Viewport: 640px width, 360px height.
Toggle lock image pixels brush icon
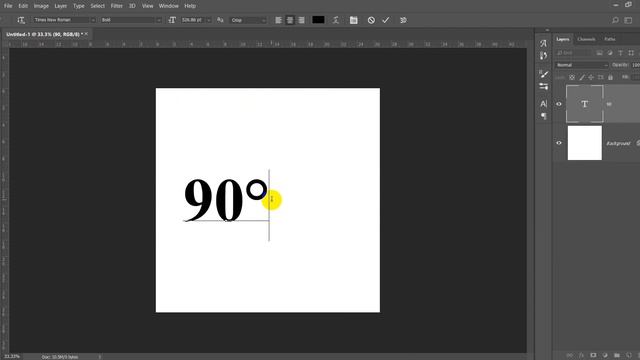[582, 77]
